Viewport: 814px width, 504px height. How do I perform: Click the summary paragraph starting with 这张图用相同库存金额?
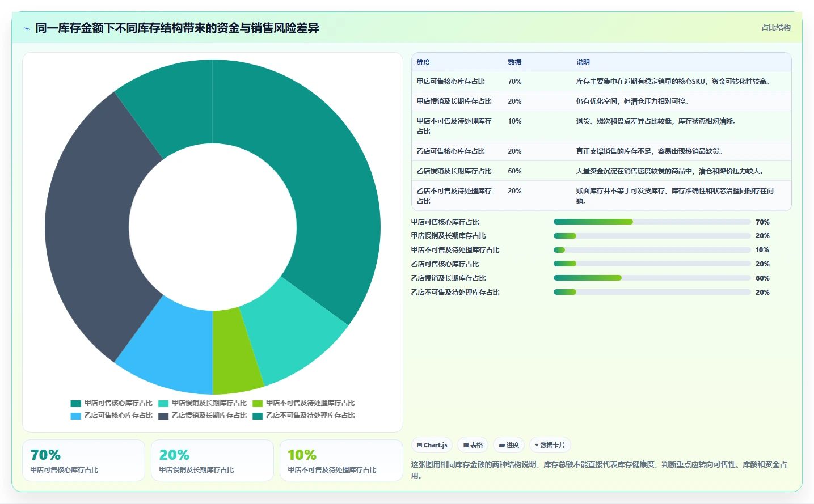pyautogui.click(x=599, y=470)
